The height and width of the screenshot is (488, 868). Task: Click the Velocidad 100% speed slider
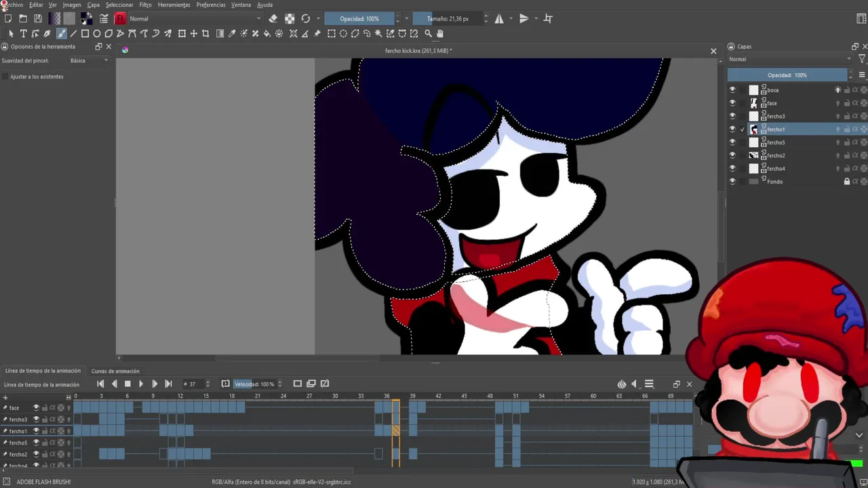[254, 384]
